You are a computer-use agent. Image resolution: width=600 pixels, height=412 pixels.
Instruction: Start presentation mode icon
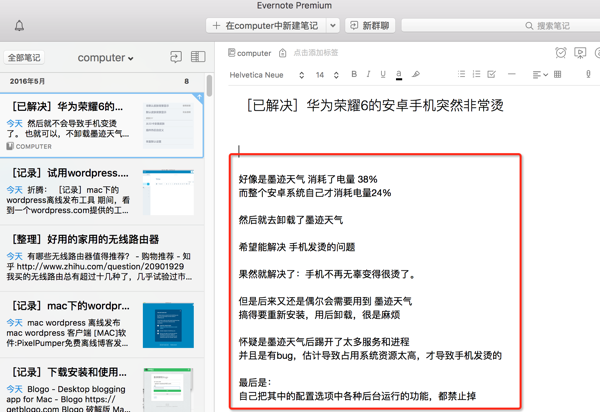(x=580, y=52)
